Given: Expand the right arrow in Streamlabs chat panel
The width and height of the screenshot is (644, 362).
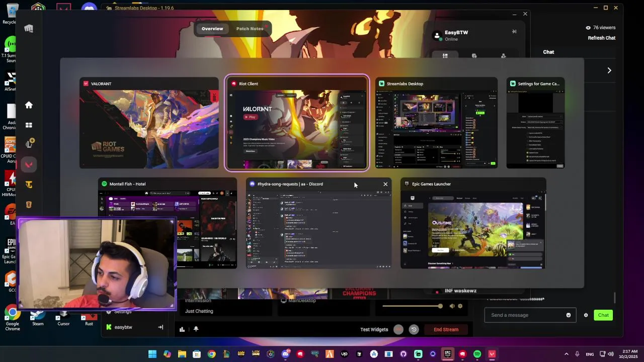Looking at the screenshot, I should (x=609, y=70).
